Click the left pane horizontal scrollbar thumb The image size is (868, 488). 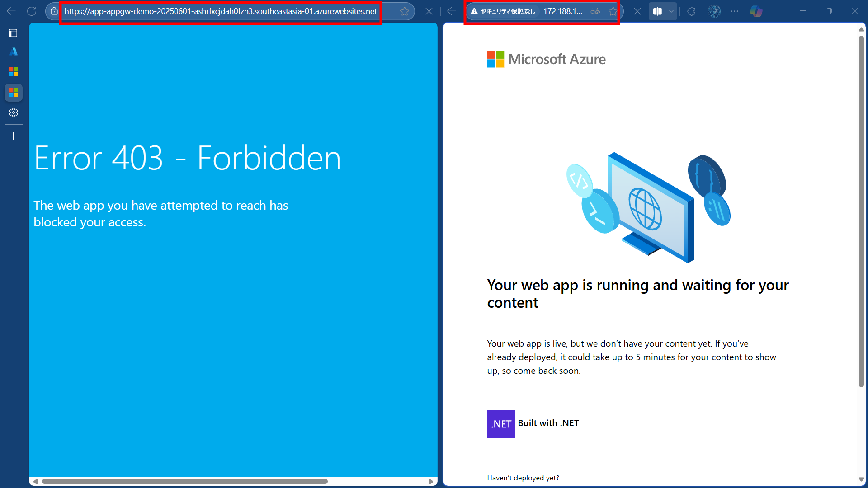point(184,482)
